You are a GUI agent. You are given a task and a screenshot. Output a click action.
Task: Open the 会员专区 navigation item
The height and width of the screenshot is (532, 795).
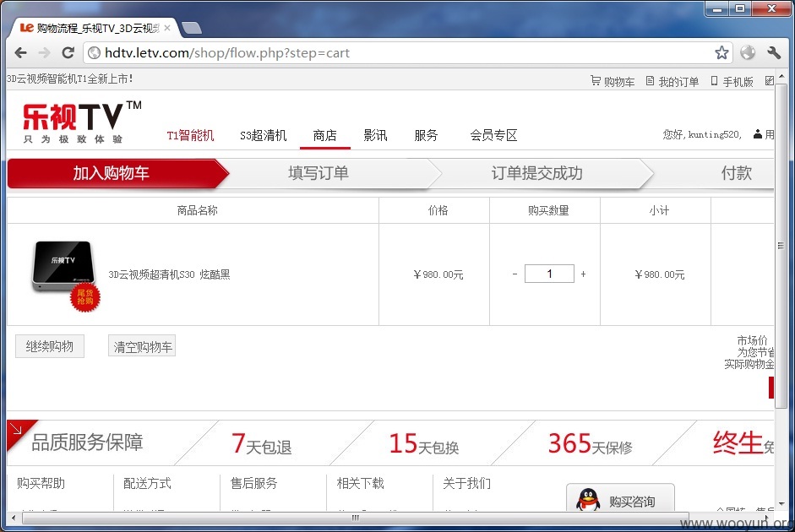493,135
